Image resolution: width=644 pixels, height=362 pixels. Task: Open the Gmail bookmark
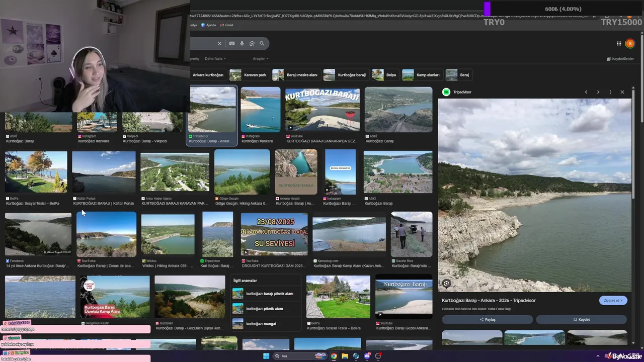(226, 25)
